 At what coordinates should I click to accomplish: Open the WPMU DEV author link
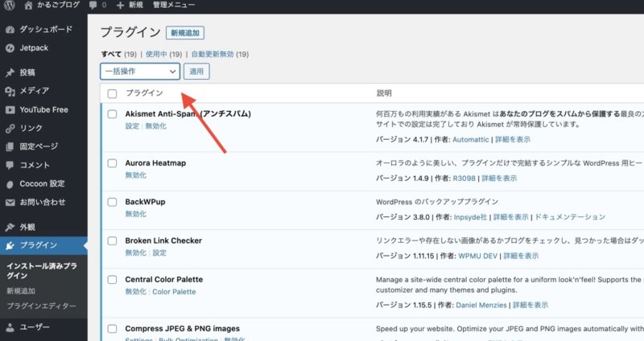477,256
